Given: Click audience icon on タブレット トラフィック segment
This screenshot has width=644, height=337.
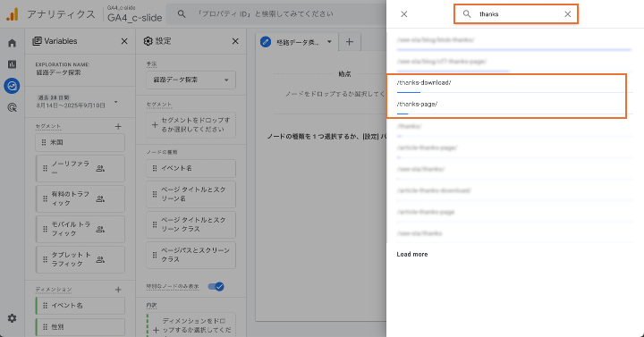Looking at the screenshot, I should (100, 259).
